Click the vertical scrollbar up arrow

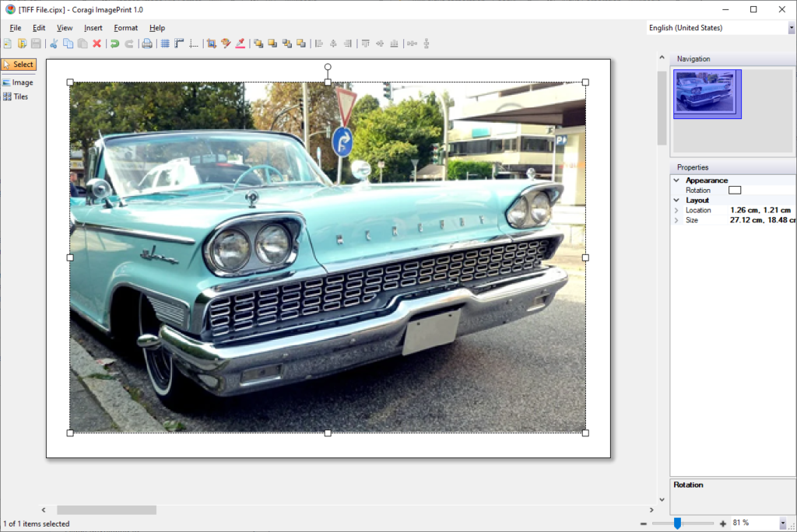[x=662, y=58]
